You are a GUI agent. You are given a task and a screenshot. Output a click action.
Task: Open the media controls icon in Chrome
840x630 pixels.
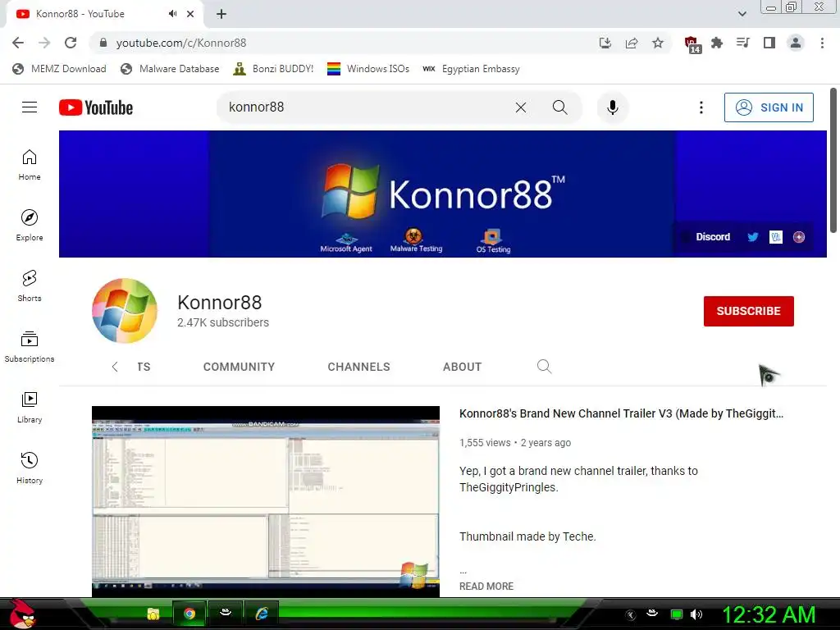[x=743, y=43]
